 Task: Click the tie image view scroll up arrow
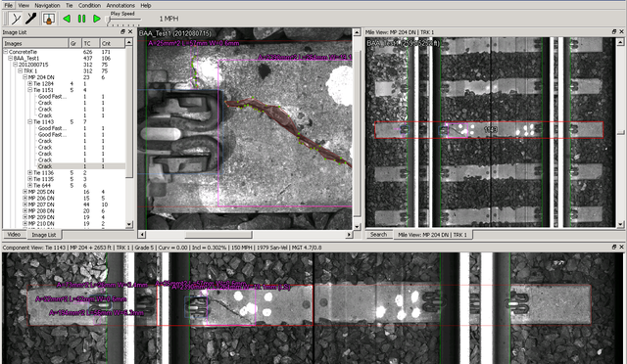point(357,32)
